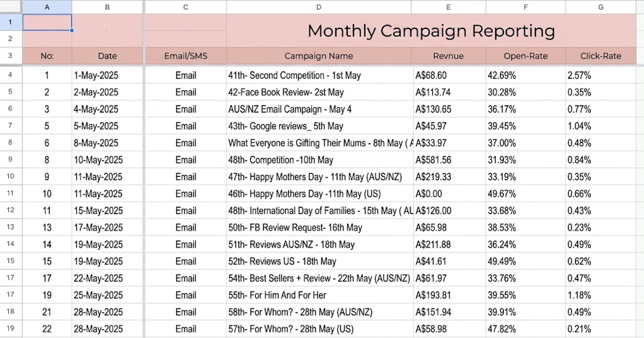Select revenue cell A$0.00
Screen dimensions: 644x338
point(449,194)
